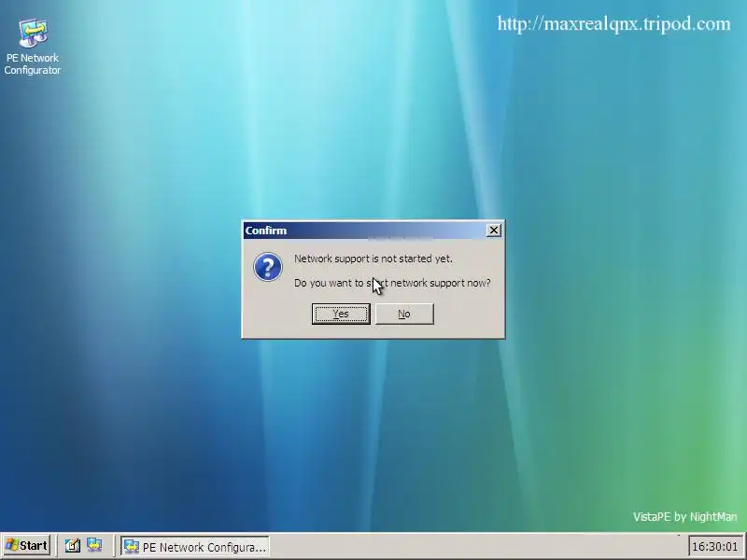This screenshot has width=747, height=560.
Task: Click No in the Confirm dialog
Action: pos(404,314)
